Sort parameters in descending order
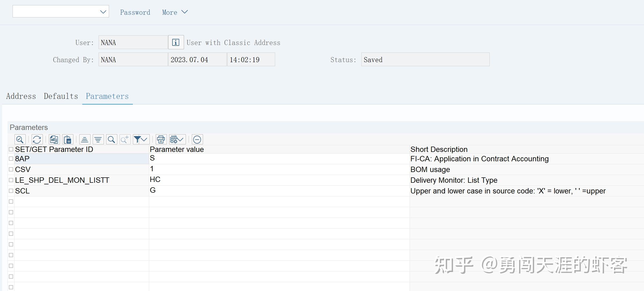This screenshot has height=291, width=644. (98, 139)
